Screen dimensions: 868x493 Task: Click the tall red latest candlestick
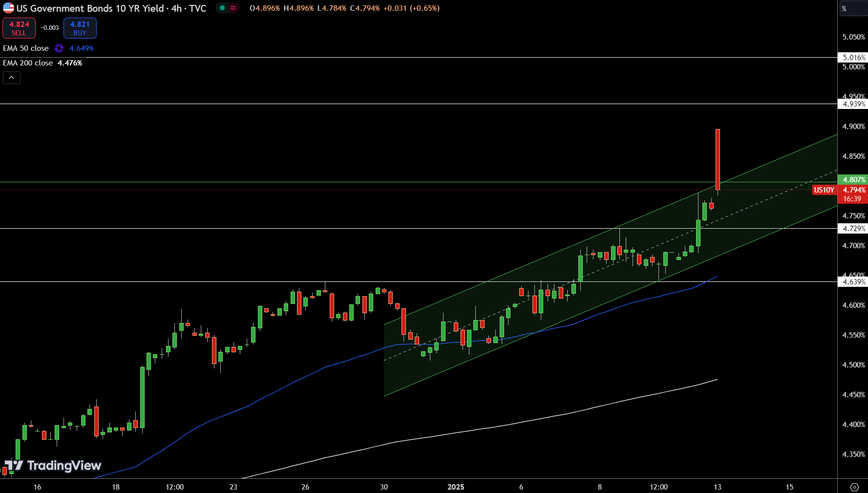(x=718, y=159)
